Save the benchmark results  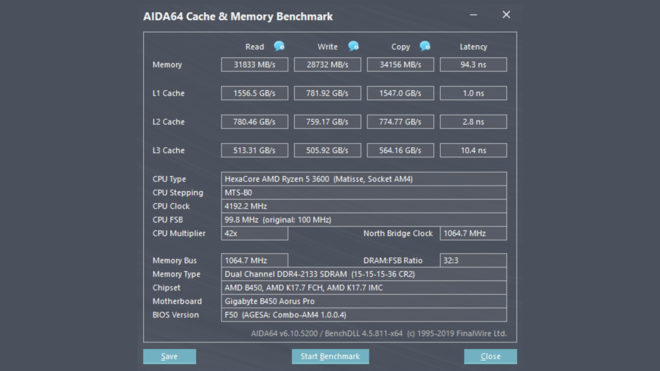tap(169, 356)
